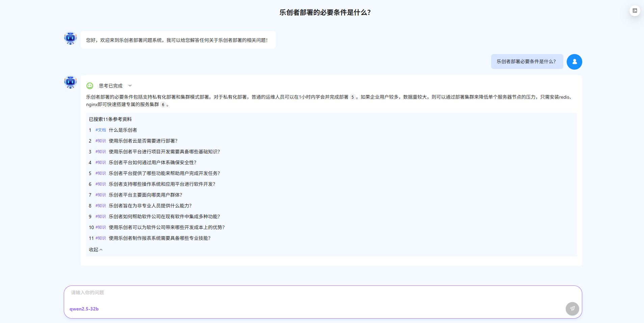
Task: Click the green smiley thinking-complete icon
Action: coord(90,86)
